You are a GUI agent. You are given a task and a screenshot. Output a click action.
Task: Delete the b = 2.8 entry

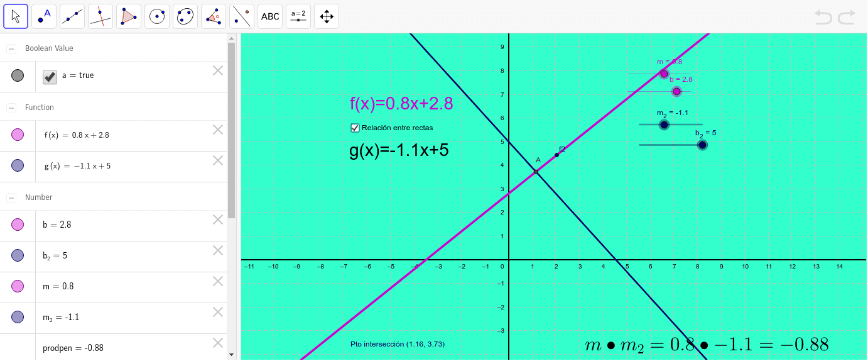(x=218, y=219)
